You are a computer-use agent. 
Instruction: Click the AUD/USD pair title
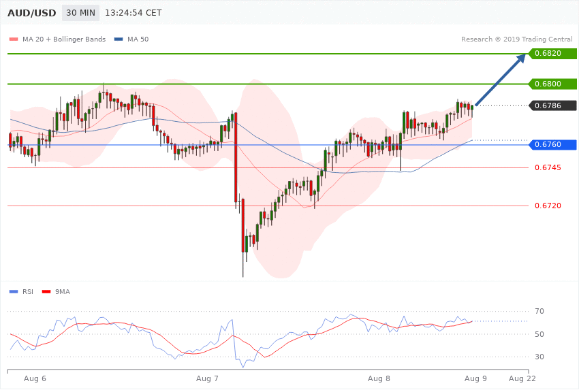pyautogui.click(x=32, y=14)
